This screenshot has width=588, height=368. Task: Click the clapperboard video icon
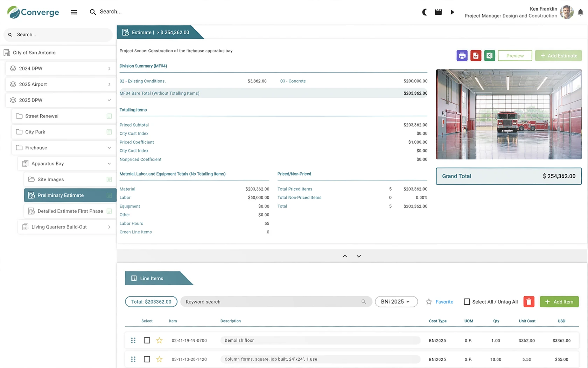tap(438, 12)
